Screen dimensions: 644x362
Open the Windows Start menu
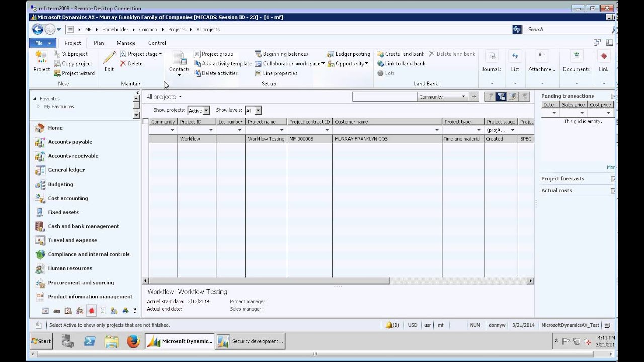[x=41, y=341]
